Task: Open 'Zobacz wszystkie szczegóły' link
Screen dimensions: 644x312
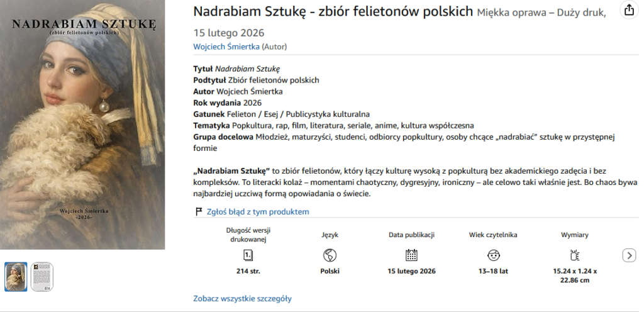Action: coord(242,299)
